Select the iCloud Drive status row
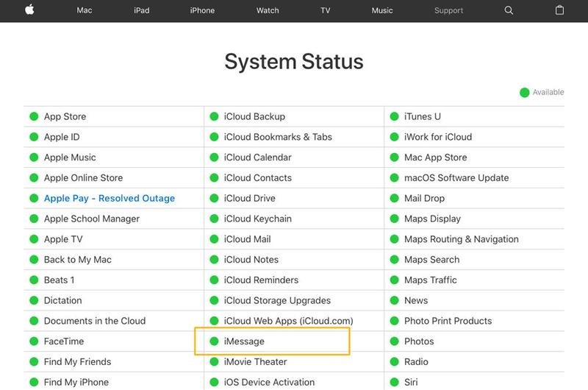The image size is (588, 390). pos(249,199)
